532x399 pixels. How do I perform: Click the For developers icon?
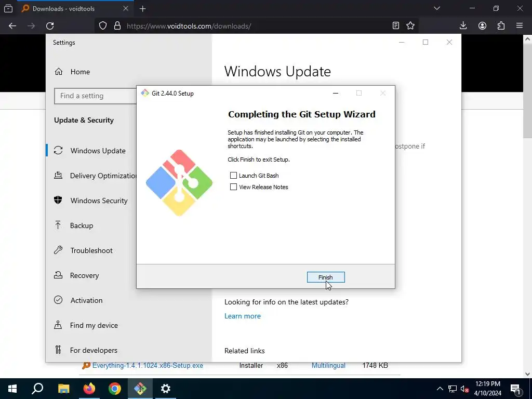tap(58, 350)
